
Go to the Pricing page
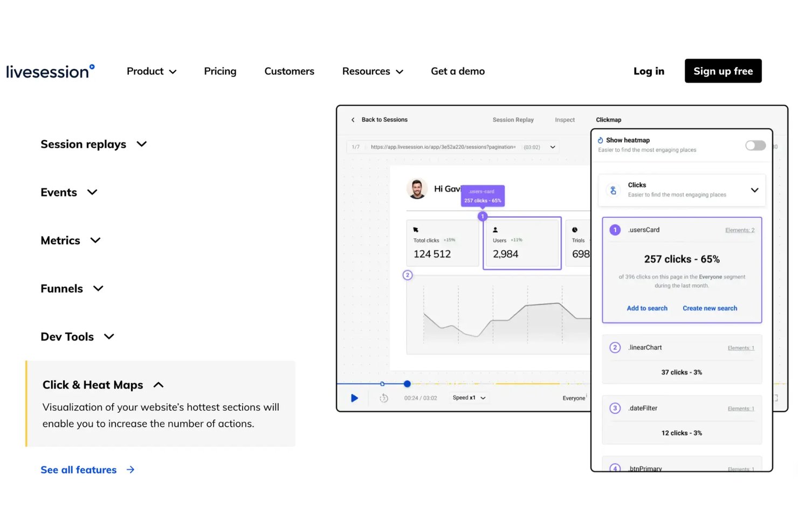[220, 71]
